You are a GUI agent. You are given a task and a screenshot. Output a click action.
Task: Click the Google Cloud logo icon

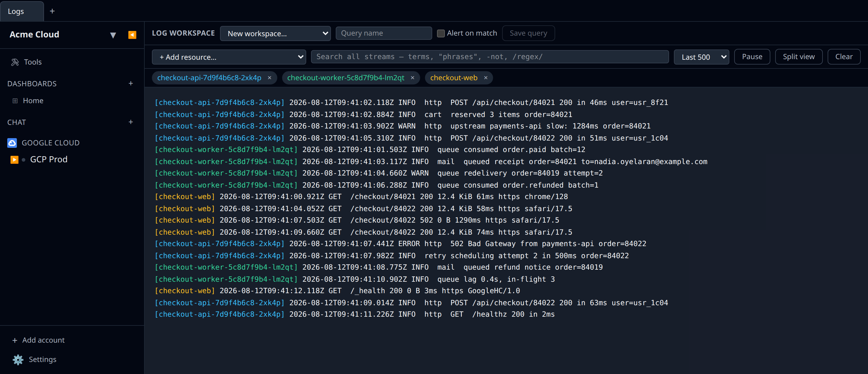point(12,143)
